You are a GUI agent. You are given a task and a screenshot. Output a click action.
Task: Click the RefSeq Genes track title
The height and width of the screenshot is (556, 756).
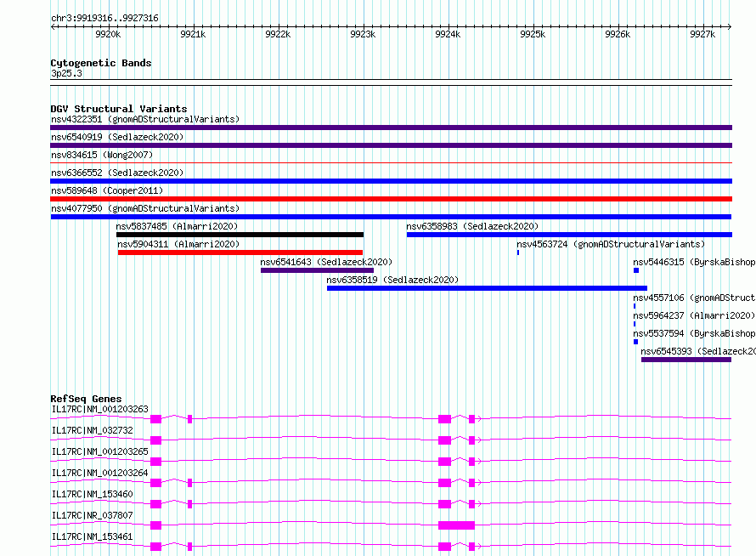[x=86, y=399]
